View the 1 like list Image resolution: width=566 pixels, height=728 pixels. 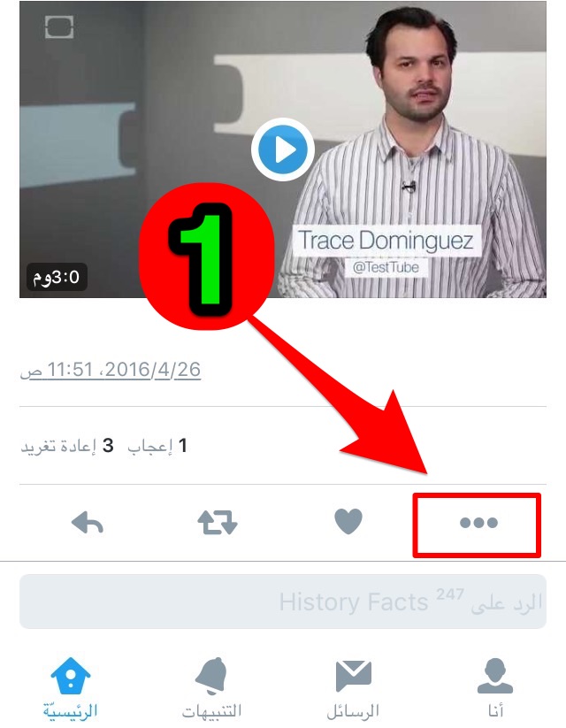(x=157, y=446)
